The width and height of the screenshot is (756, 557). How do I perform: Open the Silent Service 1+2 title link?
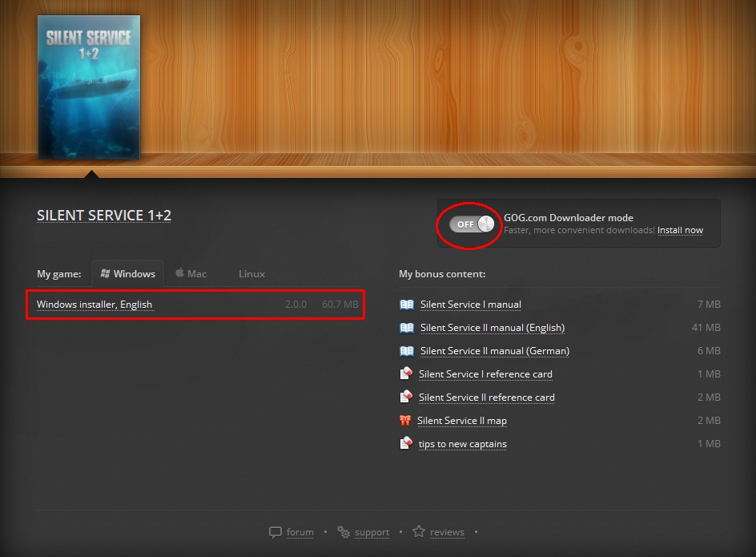(104, 216)
